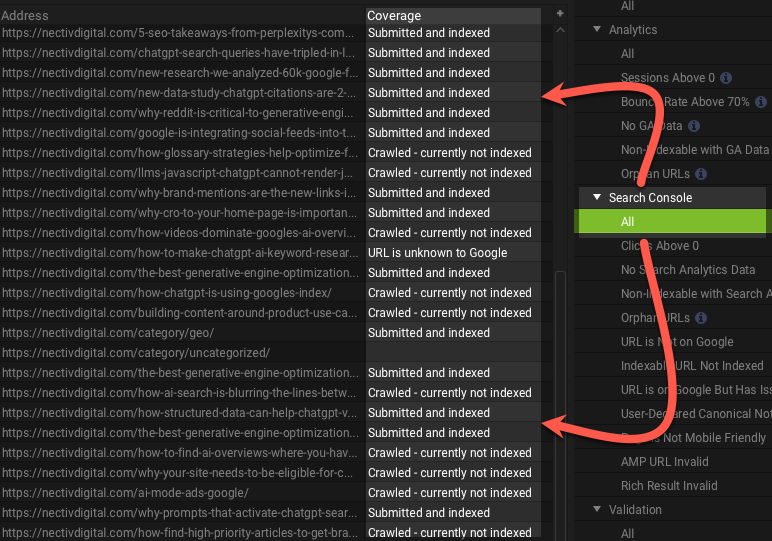Select Bounce Rate Above 70% filter
Screen dimensions: 772x541
[x=685, y=102]
